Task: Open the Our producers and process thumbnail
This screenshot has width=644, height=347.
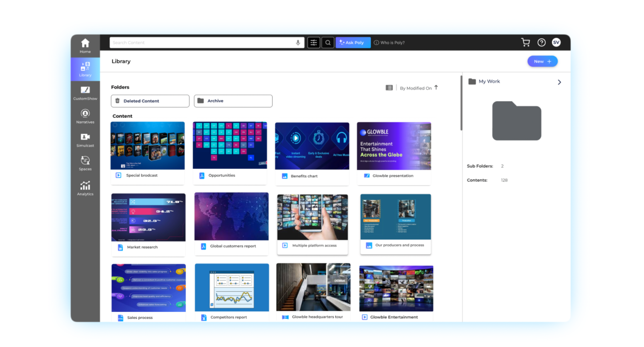Action: 396,217
